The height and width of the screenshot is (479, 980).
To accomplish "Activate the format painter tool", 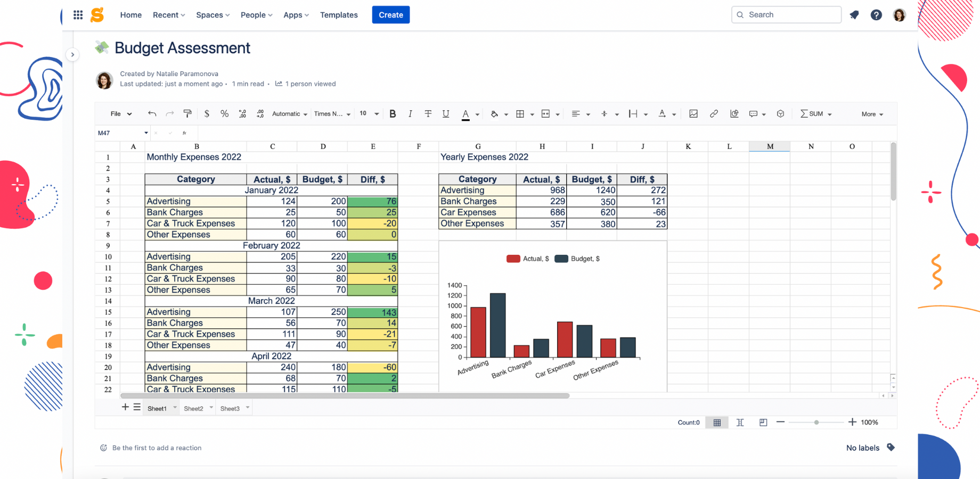I will tap(187, 114).
